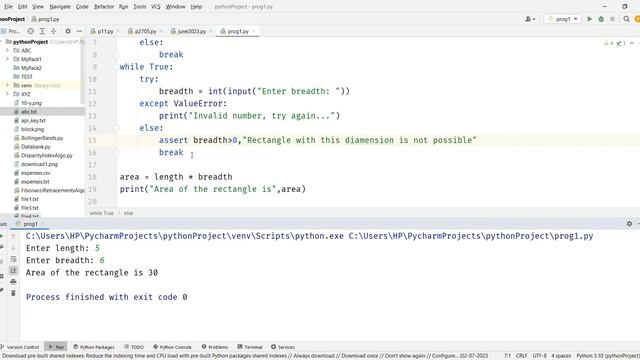Open the user account icon menu

click(530, 19)
